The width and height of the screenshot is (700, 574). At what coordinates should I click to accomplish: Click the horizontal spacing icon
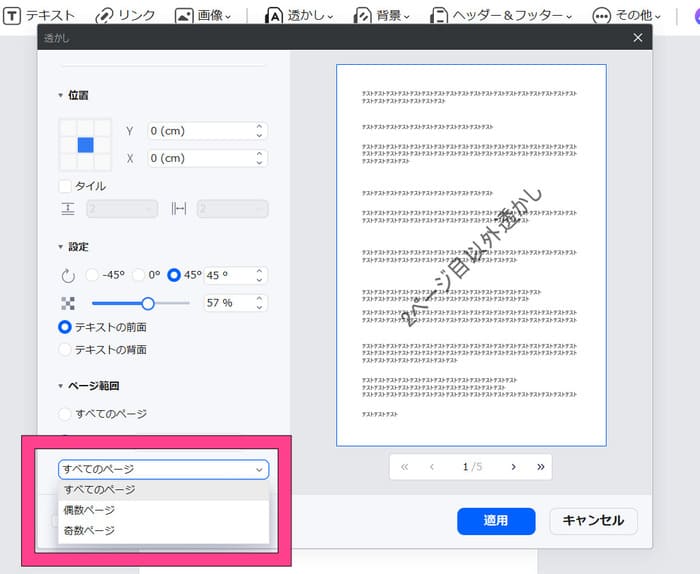179,208
